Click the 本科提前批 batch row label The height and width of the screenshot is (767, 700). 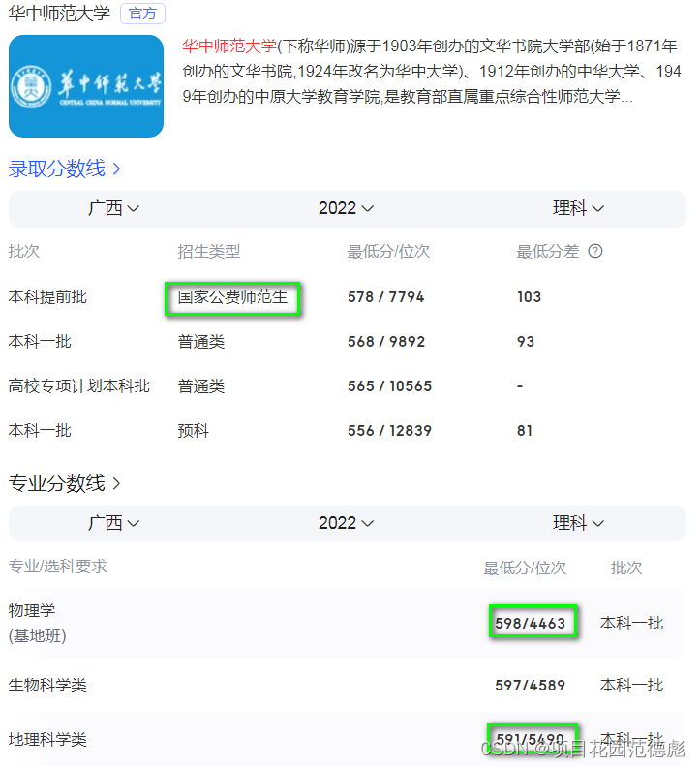click(47, 297)
